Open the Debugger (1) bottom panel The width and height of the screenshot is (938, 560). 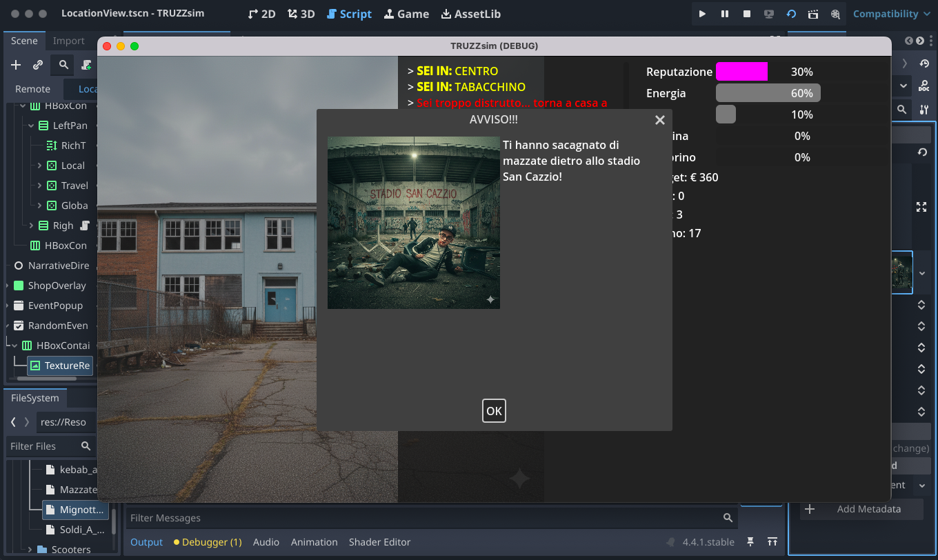(208, 542)
